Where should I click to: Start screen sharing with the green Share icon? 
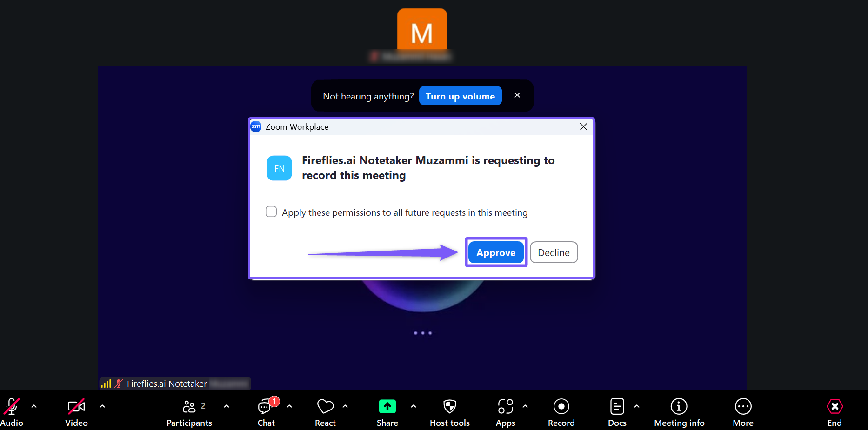coord(387,406)
